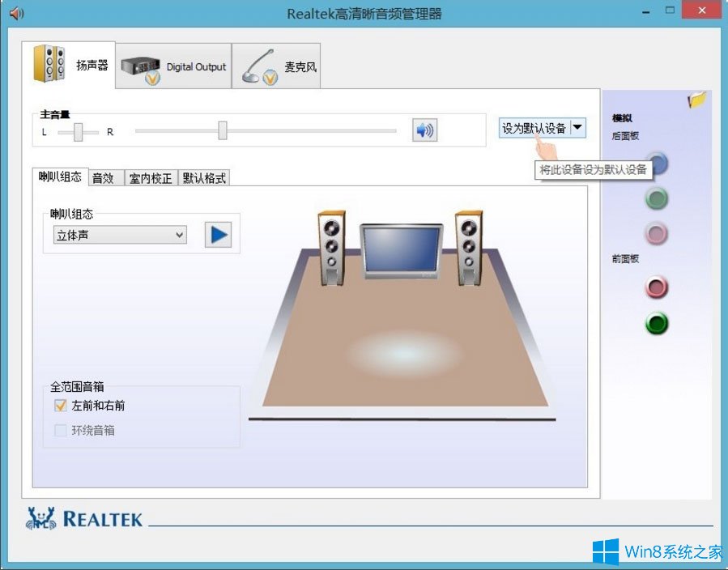
Task: Maximize the Realtek audio manager window
Action: point(670,11)
